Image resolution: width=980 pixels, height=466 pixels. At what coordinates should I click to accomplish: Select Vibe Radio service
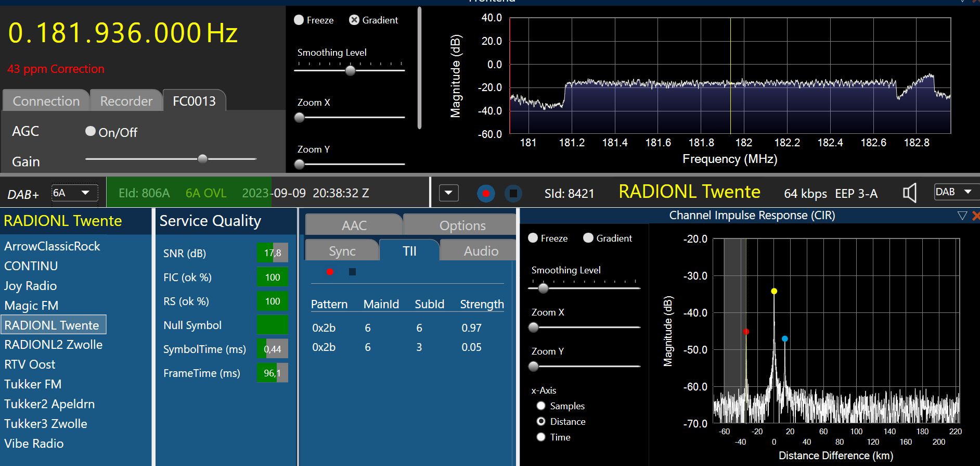point(34,444)
